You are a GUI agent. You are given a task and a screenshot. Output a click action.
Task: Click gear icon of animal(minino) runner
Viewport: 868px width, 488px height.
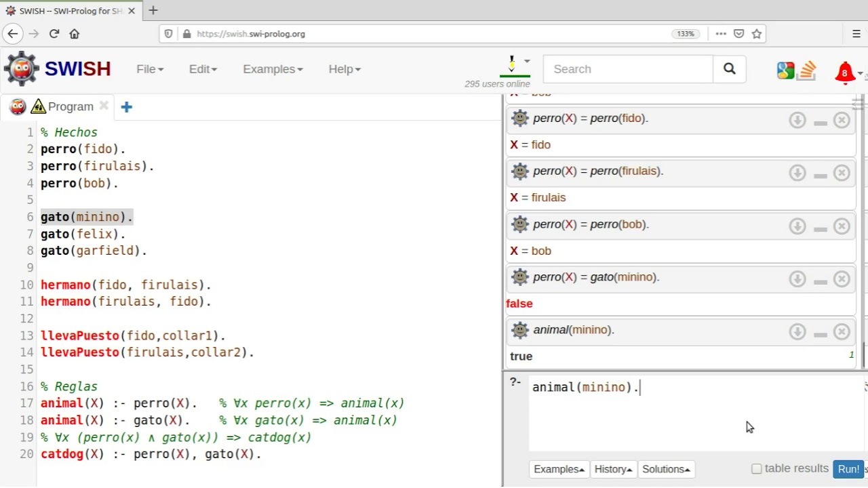[520, 330]
